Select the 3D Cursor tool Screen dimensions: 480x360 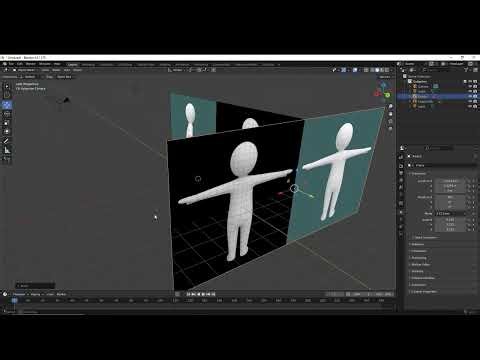click(7, 95)
